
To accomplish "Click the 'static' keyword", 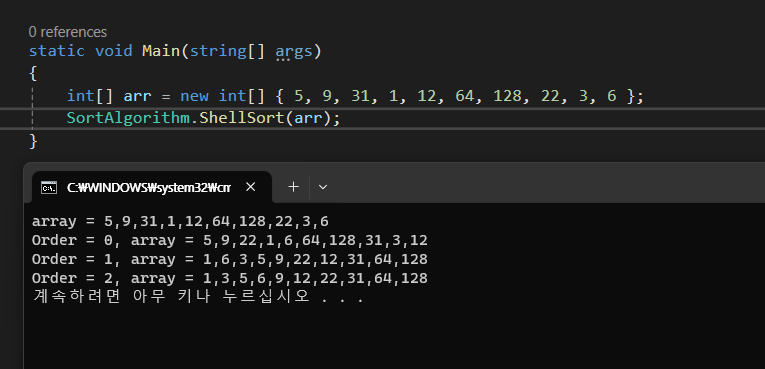I will coord(57,51).
